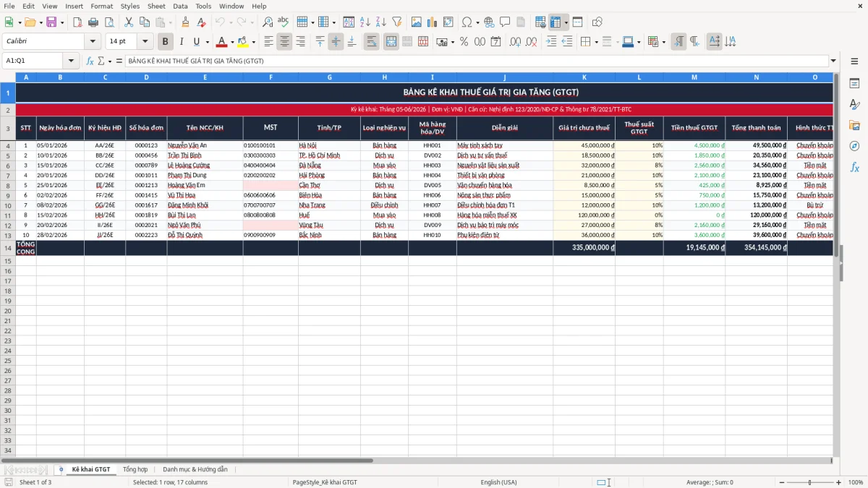
Task: Click the Copy icon
Action: pyautogui.click(x=144, y=22)
